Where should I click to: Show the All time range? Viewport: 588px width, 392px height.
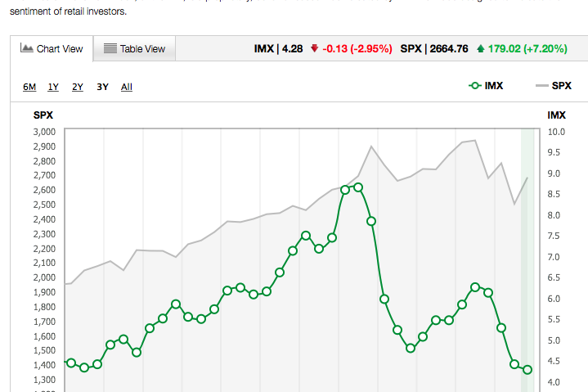click(x=127, y=87)
